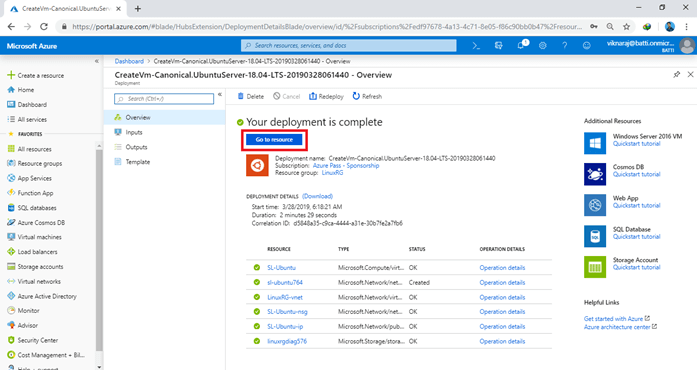The height and width of the screenshot is (370, 697).
Task: Open Function App
Action: [x=30, y=193]
